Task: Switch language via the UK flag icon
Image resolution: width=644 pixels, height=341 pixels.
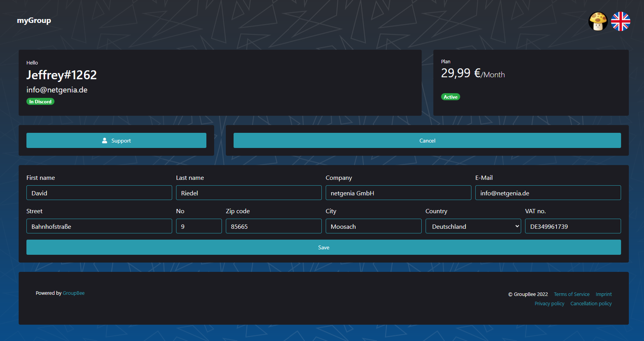Action: (620, 21)
